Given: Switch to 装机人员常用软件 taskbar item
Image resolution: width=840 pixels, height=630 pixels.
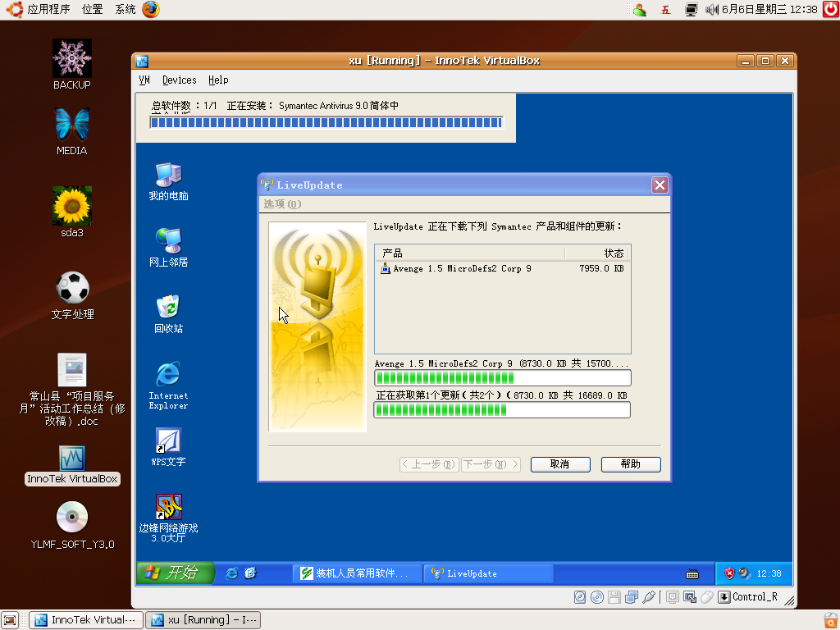Looking at the screenshot, I should click(358, 573).
